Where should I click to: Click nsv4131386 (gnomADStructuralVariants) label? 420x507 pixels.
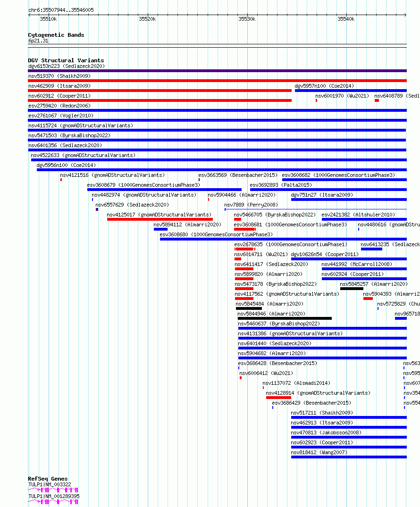(290, 333)
